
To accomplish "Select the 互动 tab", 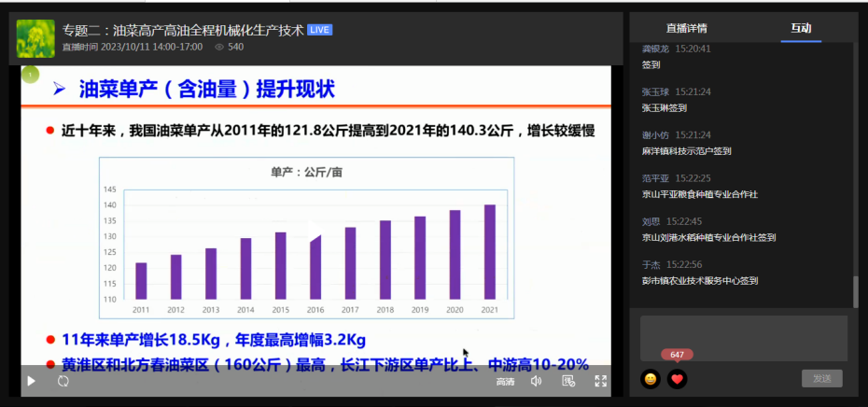I will [x=801, y=28].
